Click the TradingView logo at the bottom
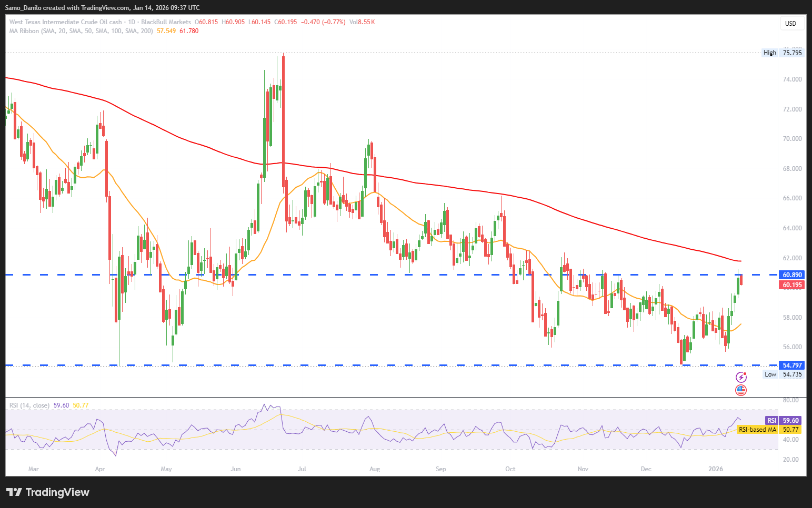The image size is (812, 508). [48, 492]
